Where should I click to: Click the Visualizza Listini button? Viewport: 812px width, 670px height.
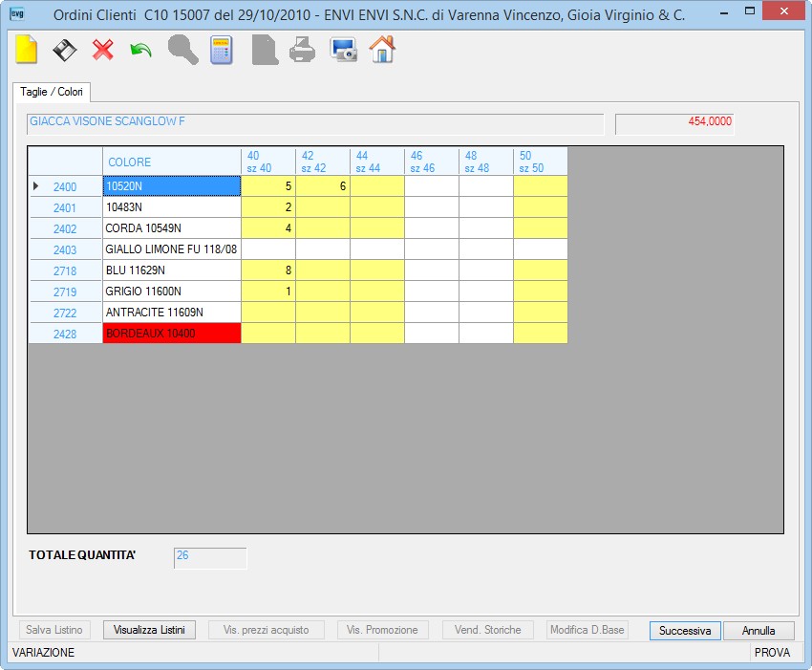pyautogui.click(x=149, y=630)
